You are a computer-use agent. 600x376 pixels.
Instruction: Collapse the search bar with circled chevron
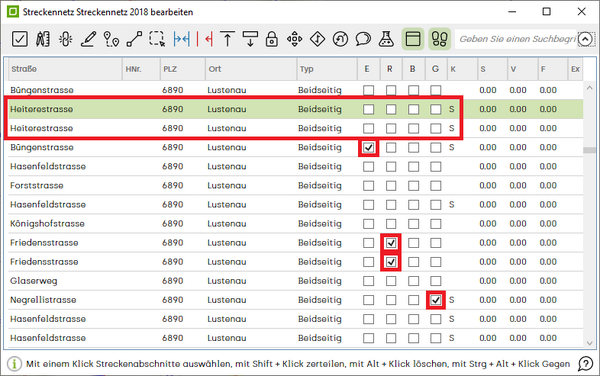tap(585, 39)
